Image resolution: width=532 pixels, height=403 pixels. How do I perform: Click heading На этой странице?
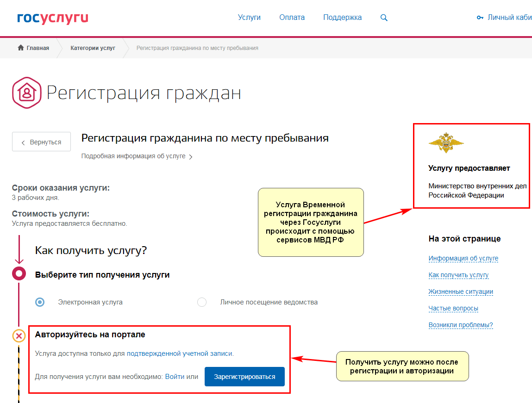[464, 239]
